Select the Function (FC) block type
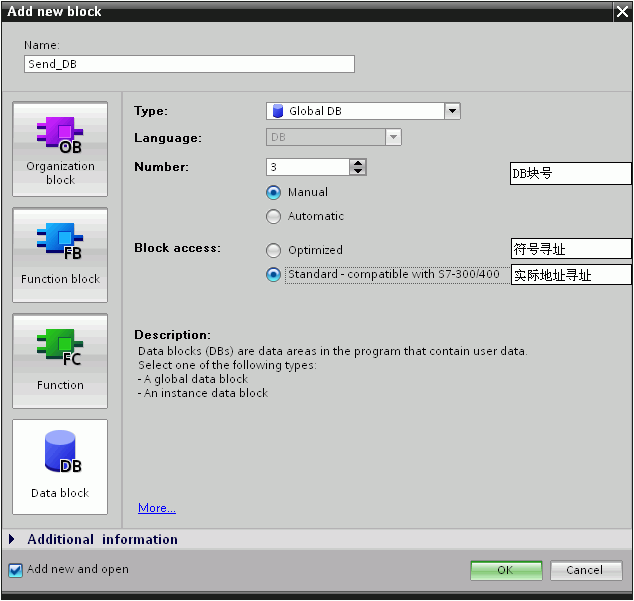This screenshot has height=601, width=634. click(60, 361)
